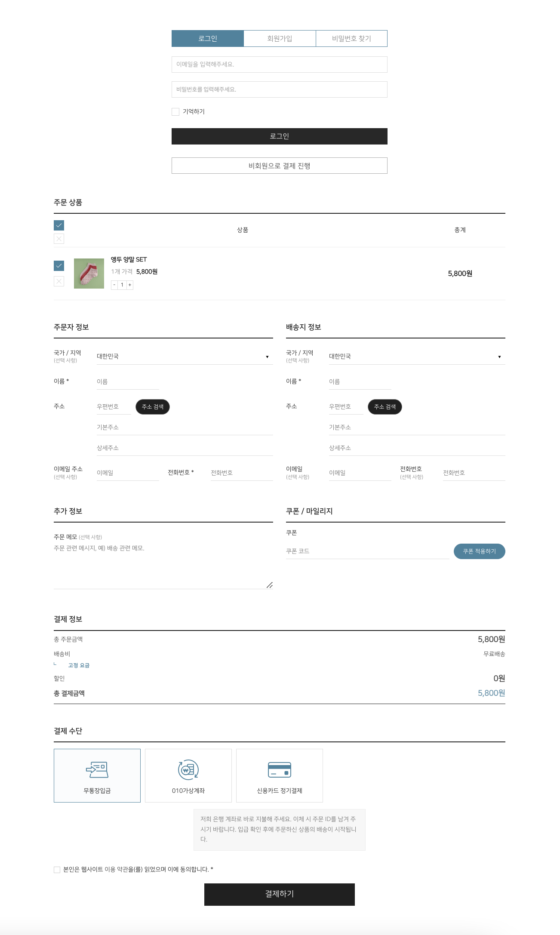560x935 pixels.
Task: Open the shipping 국가/지역 country dropdown
Action: [417, 357]
